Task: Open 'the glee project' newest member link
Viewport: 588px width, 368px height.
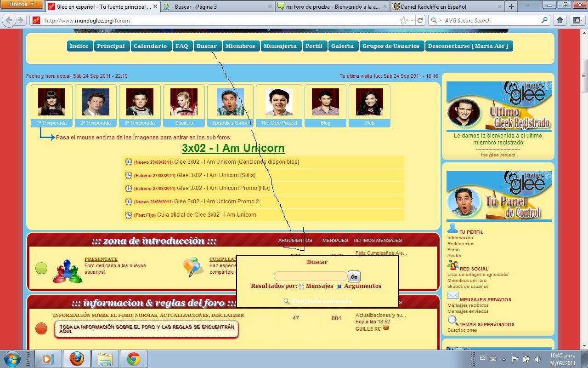Action: 498,155
